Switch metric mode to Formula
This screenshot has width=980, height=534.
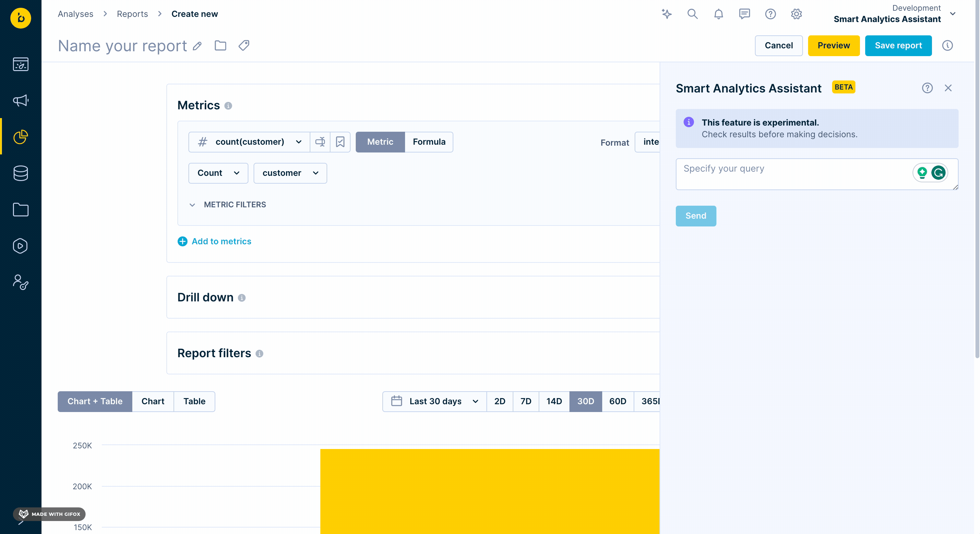[429, 142]
